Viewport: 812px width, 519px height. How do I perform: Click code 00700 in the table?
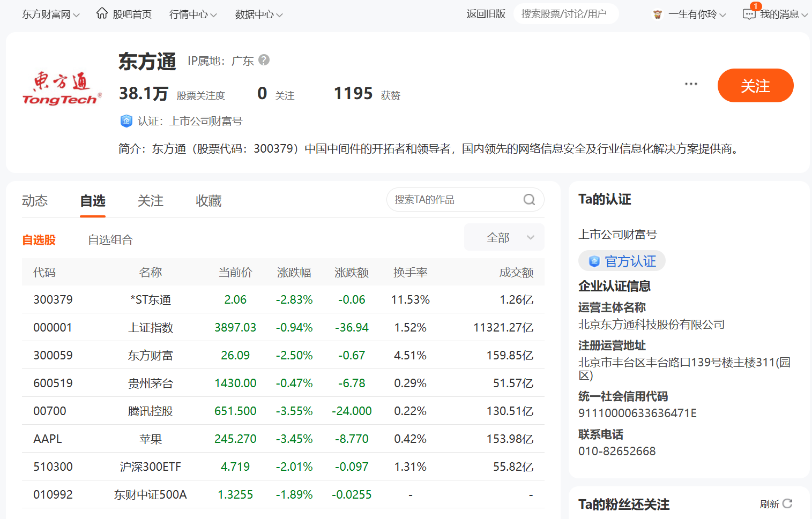50,411
